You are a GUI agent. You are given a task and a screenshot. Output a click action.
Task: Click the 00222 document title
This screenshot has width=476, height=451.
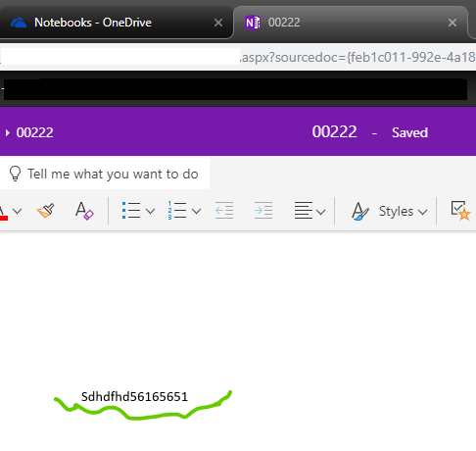click(x=334, y=132)
